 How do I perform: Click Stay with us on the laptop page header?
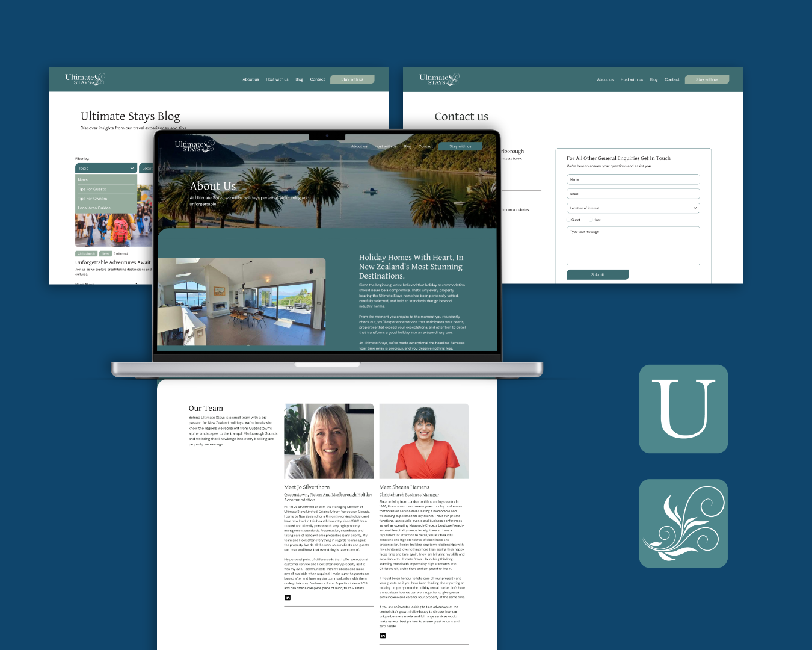(461, 146)
